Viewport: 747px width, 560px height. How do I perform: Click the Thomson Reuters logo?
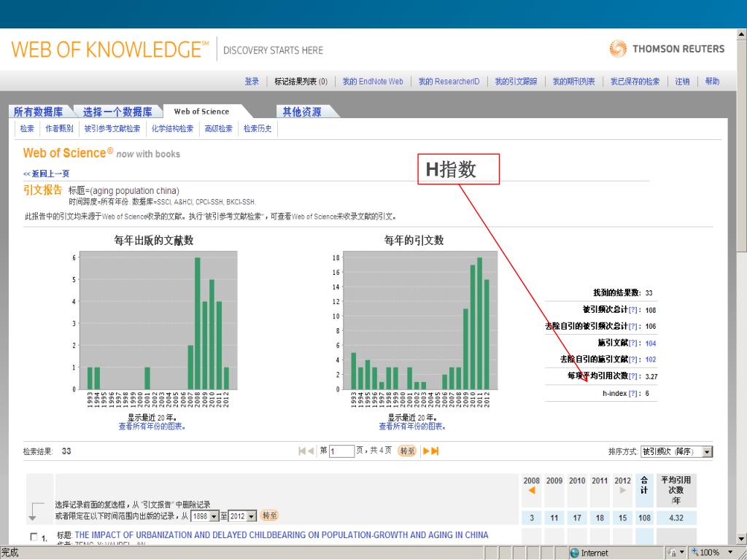tap(667, 49)
